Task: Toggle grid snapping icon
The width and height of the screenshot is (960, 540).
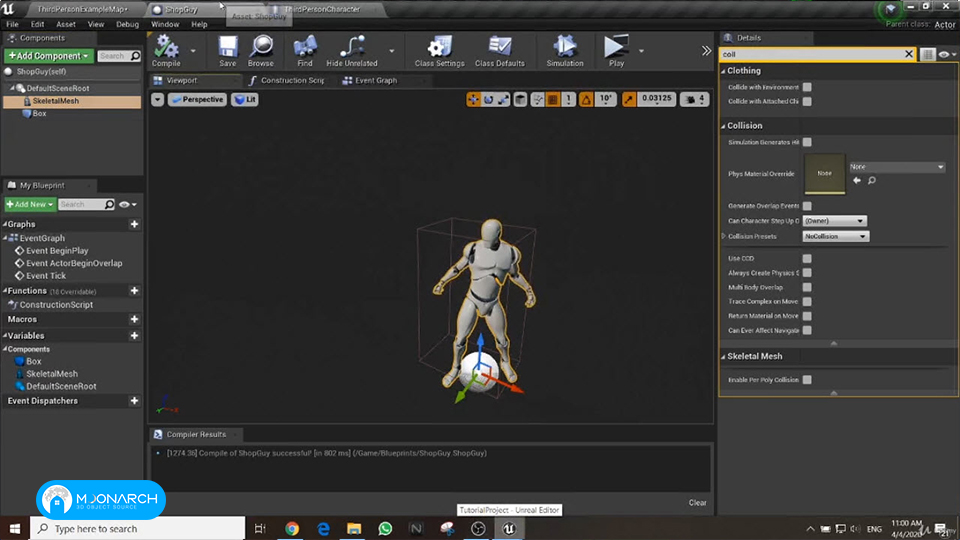Action: [553, 99]
